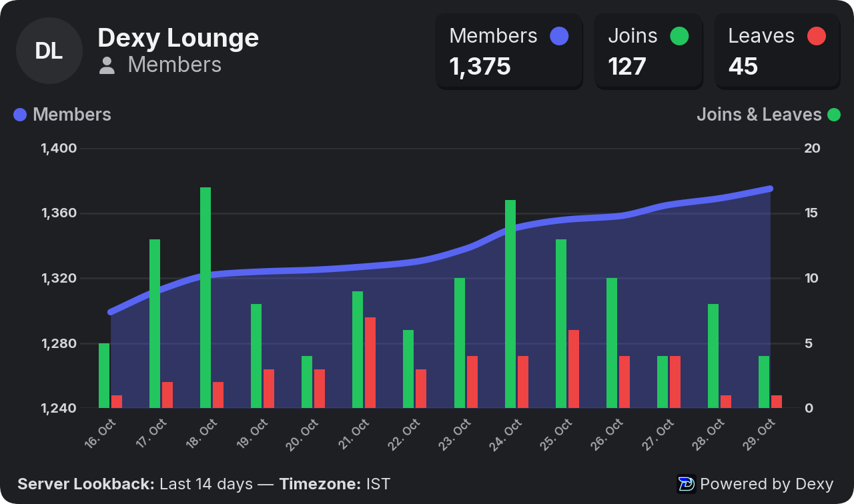Select the Leaves stat card showing 45
The image size is (854, 504).
pos(777,51)
